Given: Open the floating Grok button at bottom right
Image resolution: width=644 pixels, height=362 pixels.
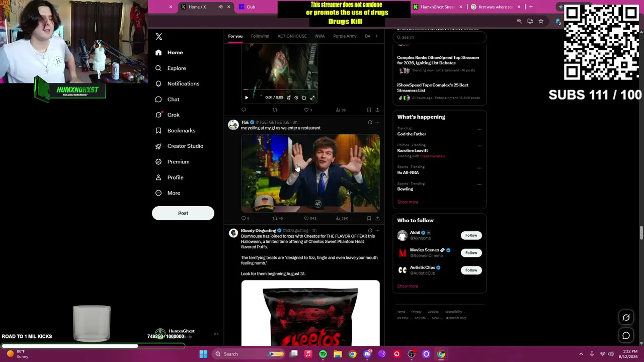Looking at the screenshot, I should coord(626,317).
